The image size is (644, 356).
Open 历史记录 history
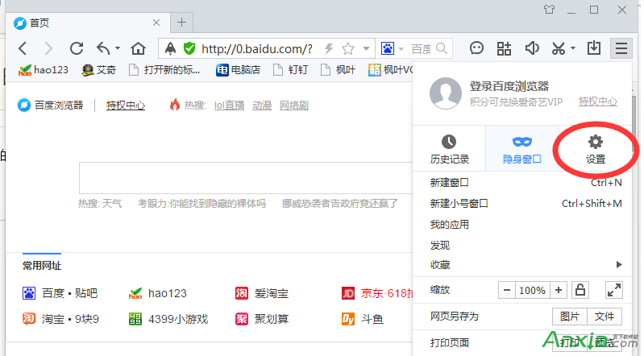[x=449, y=149]
